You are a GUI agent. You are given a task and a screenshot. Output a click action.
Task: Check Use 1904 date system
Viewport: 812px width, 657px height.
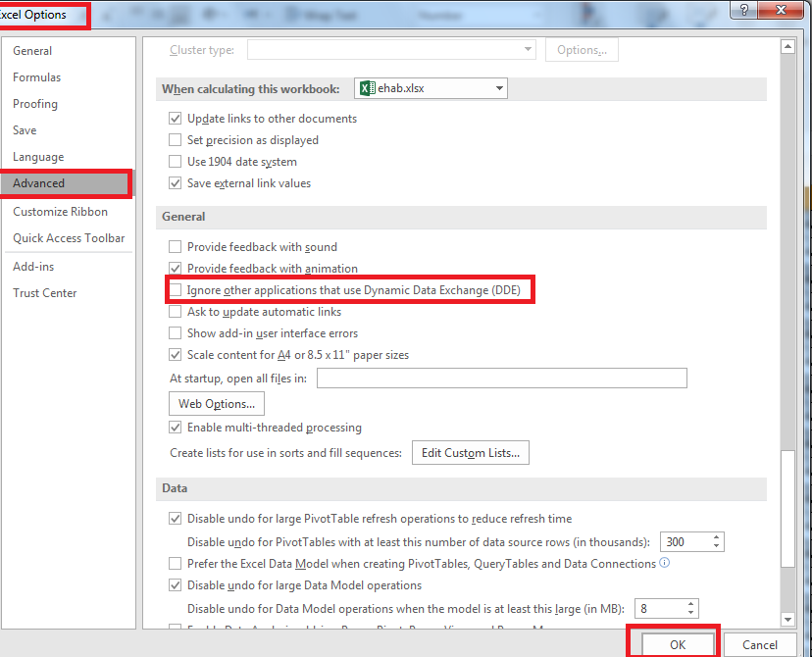(x=175, y=162)
